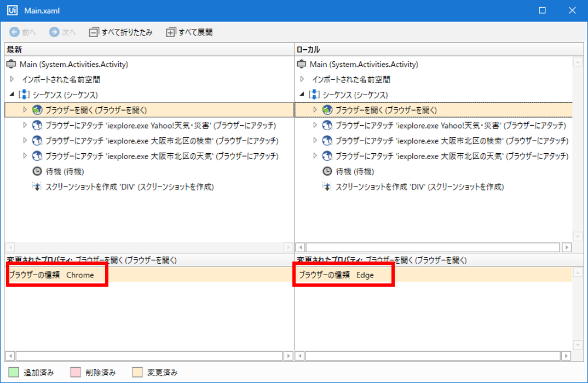Click the collapse all (すべて折りたたみ) icon
This screenshot has height=383, width=588.
(x=94, y=32)
